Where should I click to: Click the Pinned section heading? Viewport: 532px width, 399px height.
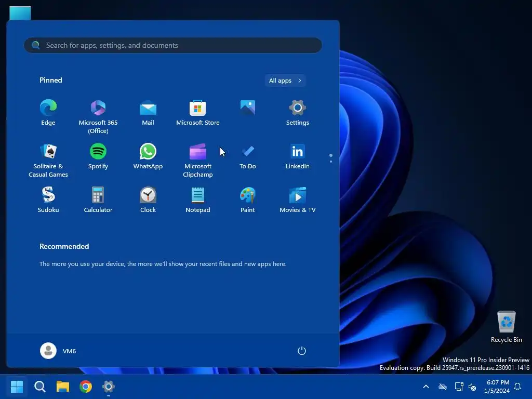(x=51, y=80)
